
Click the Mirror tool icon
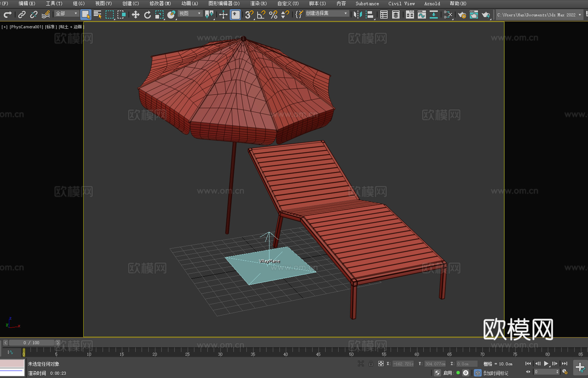[358, 14]
